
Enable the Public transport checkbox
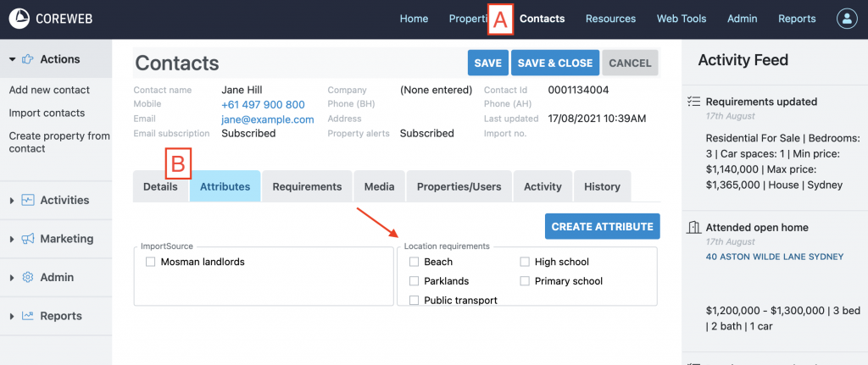(x=414, y=301)
